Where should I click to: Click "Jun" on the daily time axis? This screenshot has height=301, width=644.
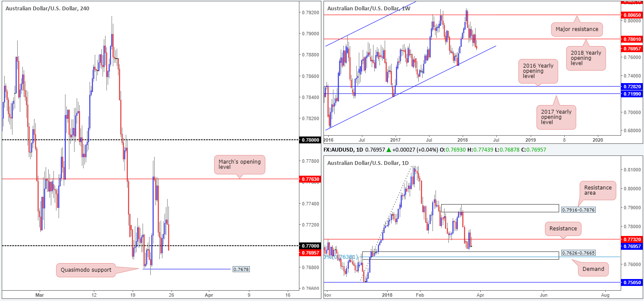[544, 295]
